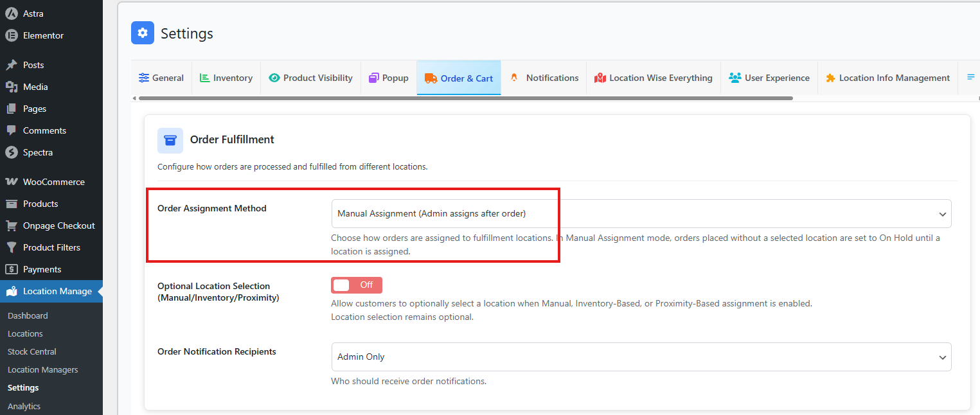This screenshot has height=415, width=980.
Task: Click the Order Fulfillment archive icon
Action: pos(170,140)
